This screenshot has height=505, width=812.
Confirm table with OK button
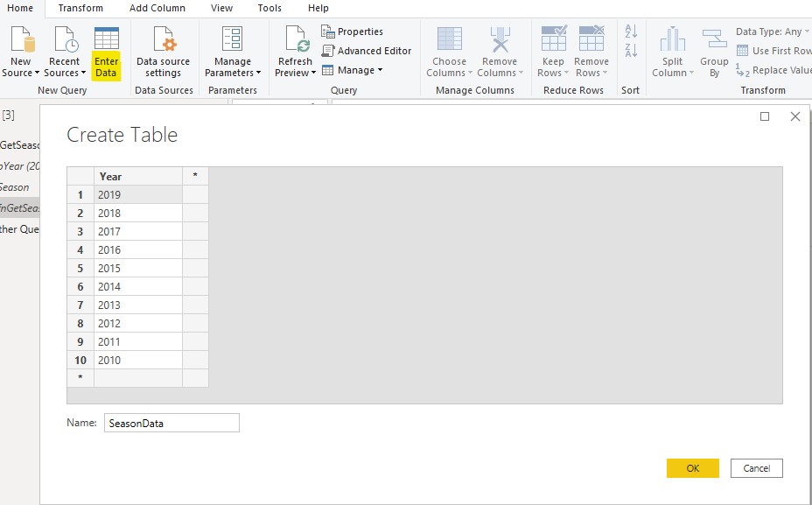click(692, 468)
